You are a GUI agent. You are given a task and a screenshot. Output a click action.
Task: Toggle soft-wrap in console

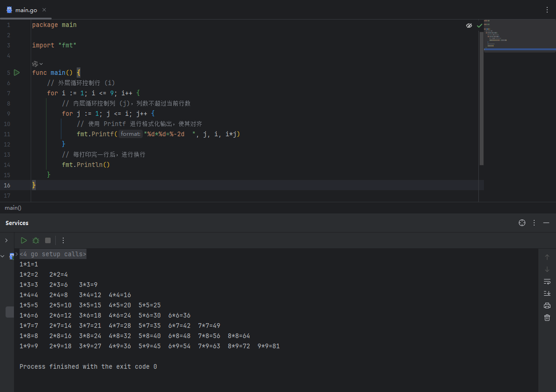547,281
